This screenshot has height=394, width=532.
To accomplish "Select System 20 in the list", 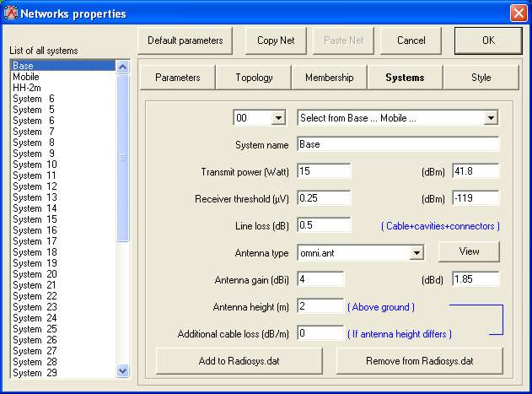I will point(63,274).
